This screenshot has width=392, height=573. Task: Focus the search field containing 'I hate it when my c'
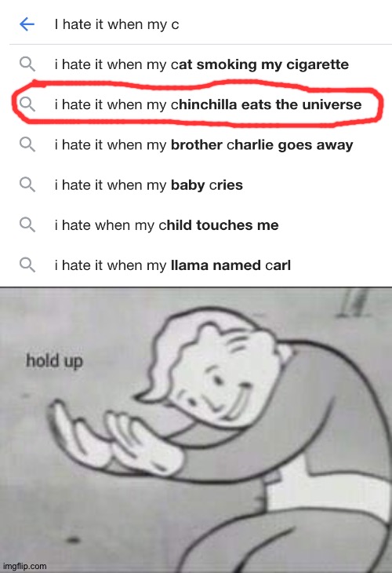(x=219, y=24)
